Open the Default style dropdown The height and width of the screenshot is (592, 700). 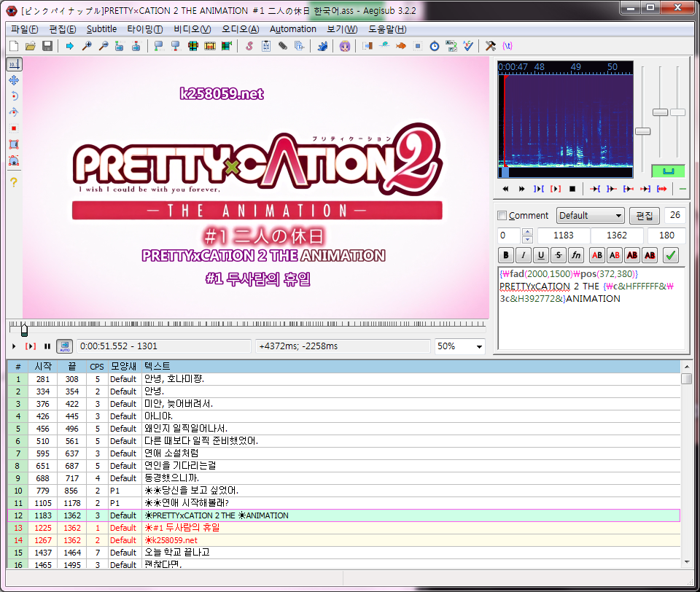click(590, 216)
